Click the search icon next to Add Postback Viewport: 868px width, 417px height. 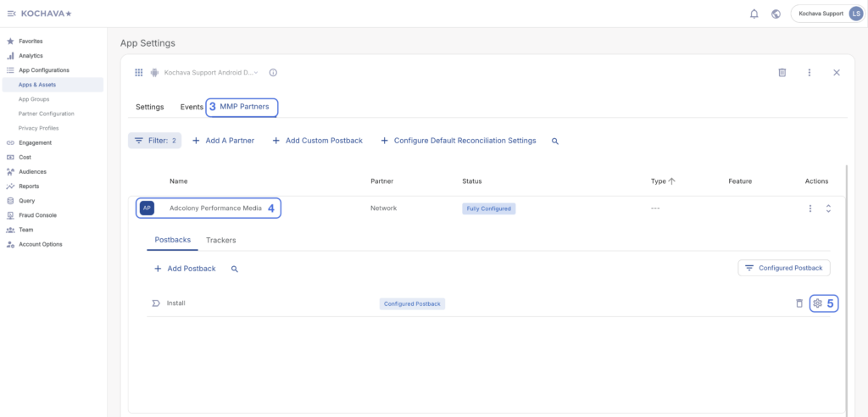point(235,269)
